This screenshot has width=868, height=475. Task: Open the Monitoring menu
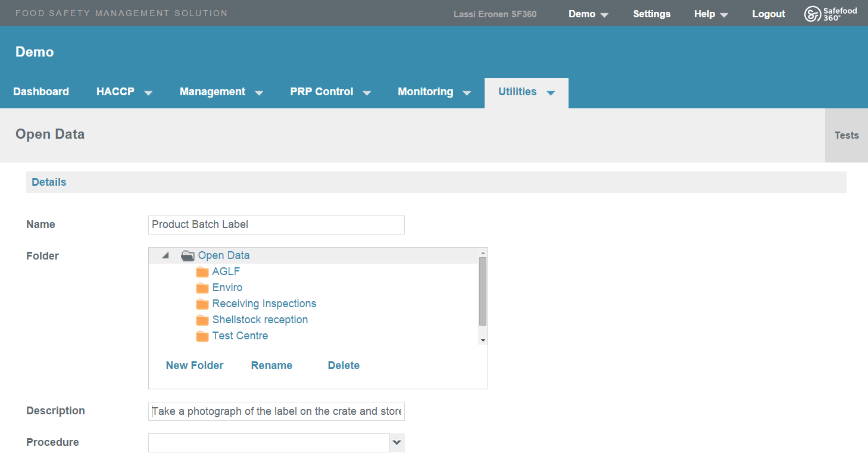click(435, 92)
